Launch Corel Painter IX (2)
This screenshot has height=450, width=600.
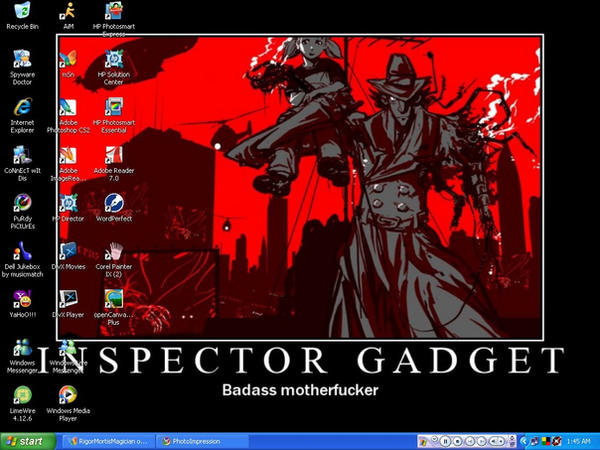[x=114, y=259]
